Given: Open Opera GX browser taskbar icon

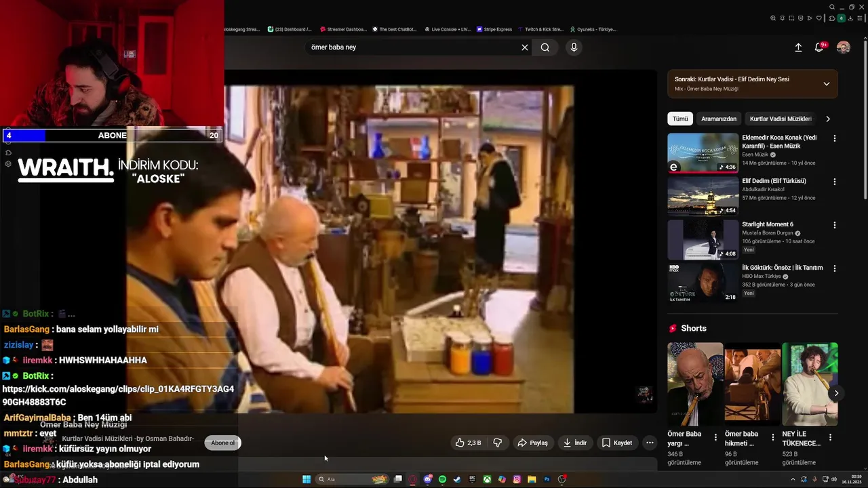Looking at the screenshot, I should 413,479.
